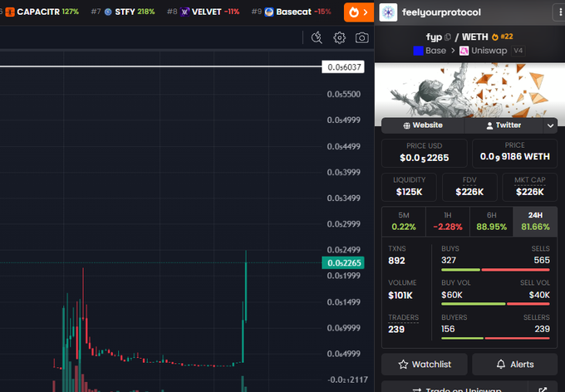Click the flame icon next to #22
The height and width of the screenshot is (392, 565).
495,37
